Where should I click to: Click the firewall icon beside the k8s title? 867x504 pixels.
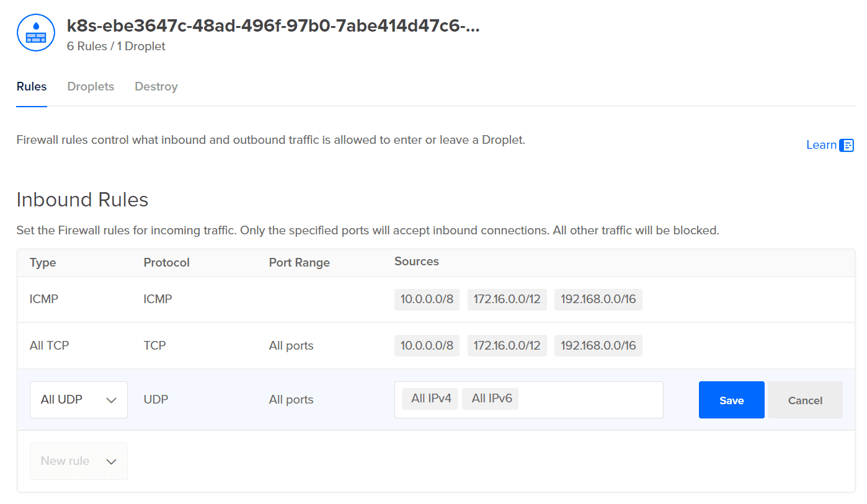36,32
